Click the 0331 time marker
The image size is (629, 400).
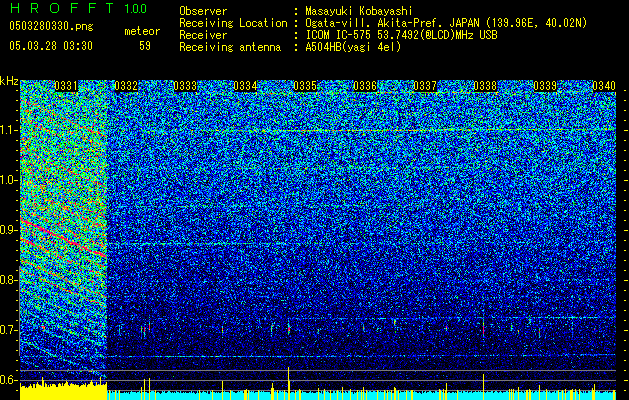(66, 86)
